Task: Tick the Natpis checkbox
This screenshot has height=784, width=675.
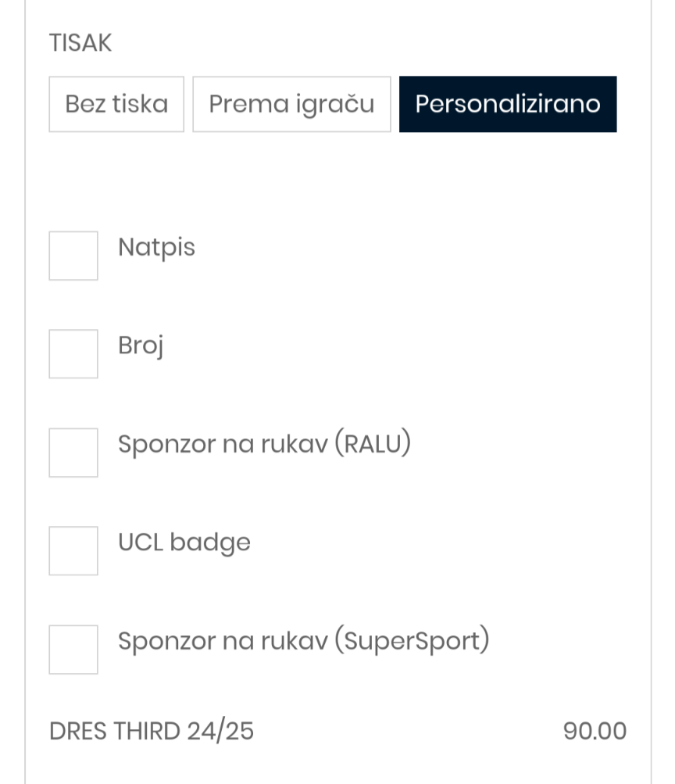Action: (x=73, y=256)
